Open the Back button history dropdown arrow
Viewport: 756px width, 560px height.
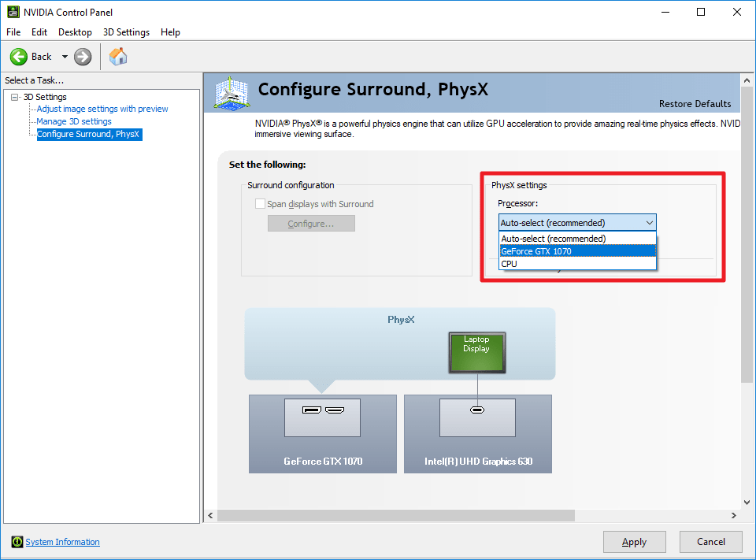[65, 57]
